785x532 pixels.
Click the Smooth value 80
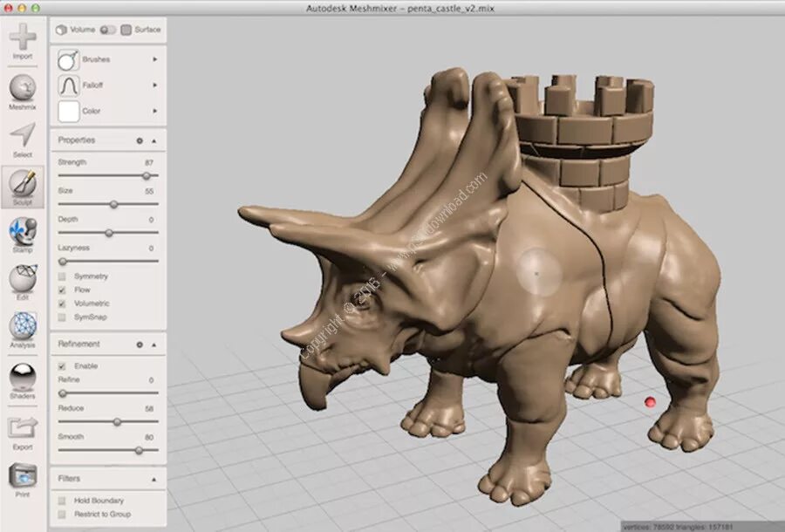pos(148,437)
